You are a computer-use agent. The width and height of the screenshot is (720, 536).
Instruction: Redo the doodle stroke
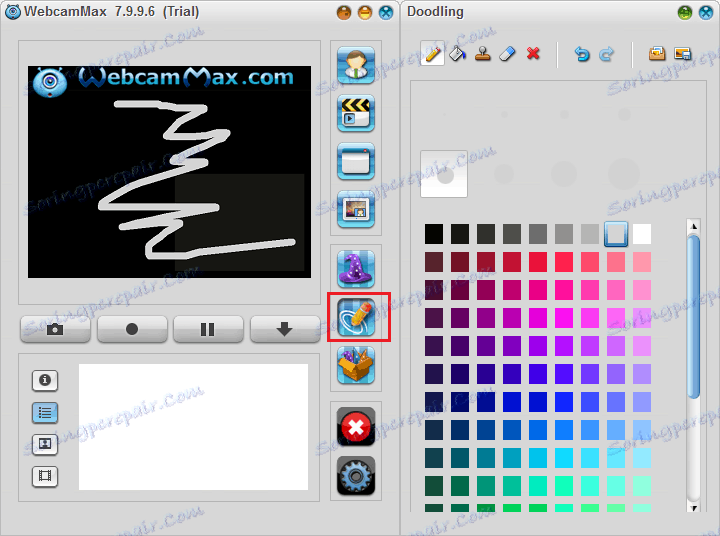coord(607,54)
